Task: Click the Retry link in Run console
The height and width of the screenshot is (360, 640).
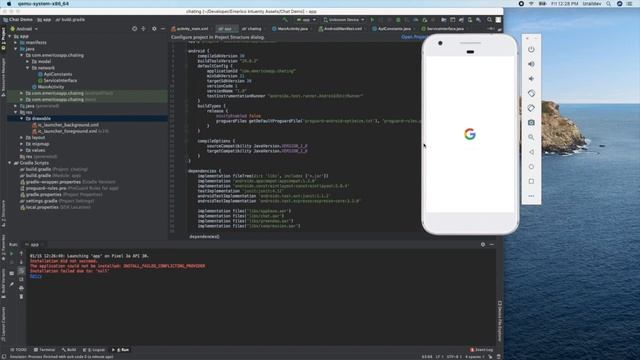Action: 36,276
